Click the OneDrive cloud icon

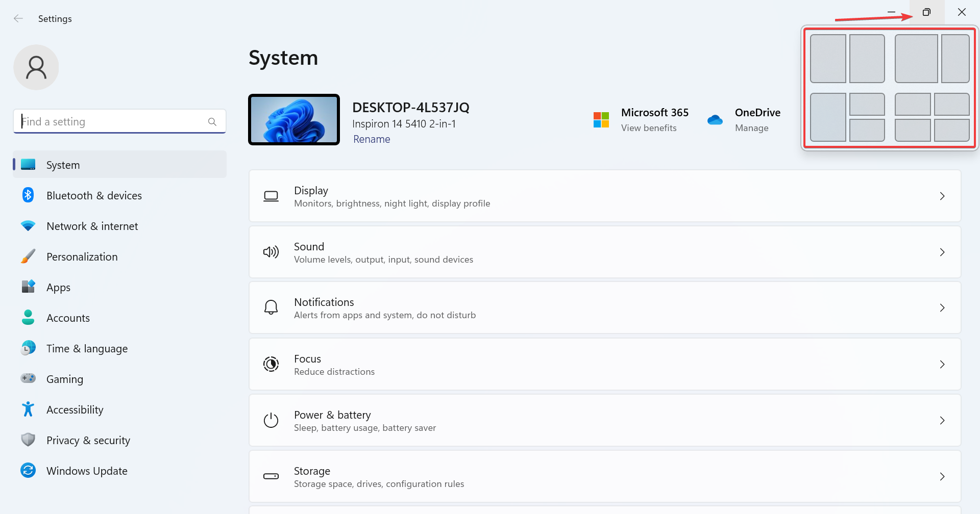point(715,119)
